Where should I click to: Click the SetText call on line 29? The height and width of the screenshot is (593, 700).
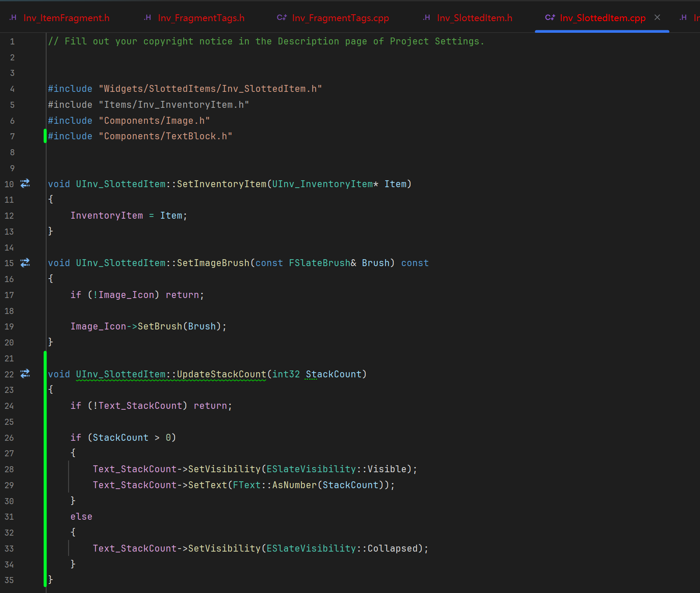pos(207,485)
